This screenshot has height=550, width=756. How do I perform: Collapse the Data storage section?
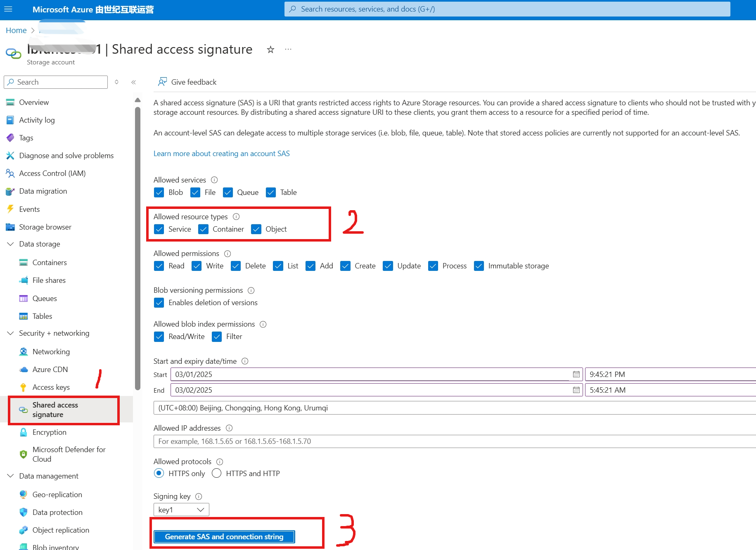pos(10,244)
